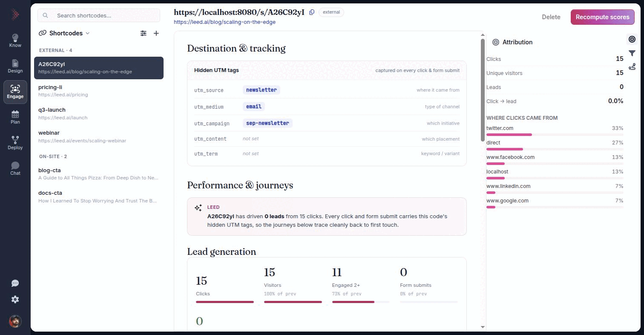Click the utm_content not set value

point(250,139)
